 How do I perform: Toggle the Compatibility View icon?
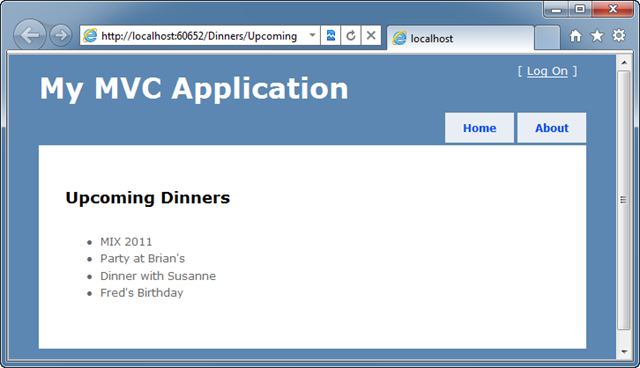tap(331, 35)
